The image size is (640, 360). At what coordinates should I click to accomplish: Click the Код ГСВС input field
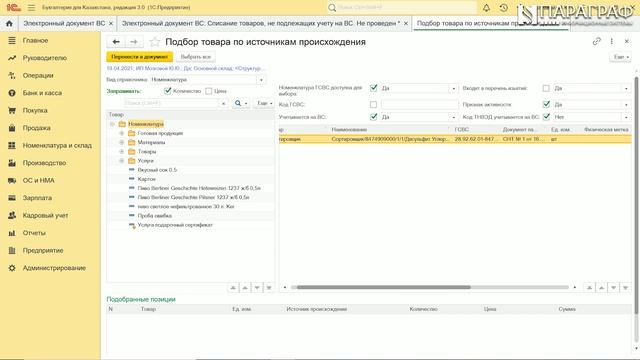[x=420, y=104]
